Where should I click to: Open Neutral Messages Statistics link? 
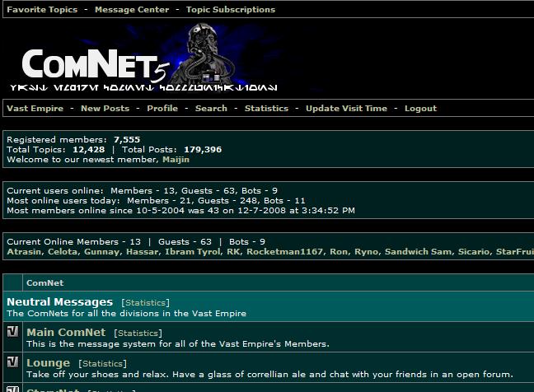point(145,302)
